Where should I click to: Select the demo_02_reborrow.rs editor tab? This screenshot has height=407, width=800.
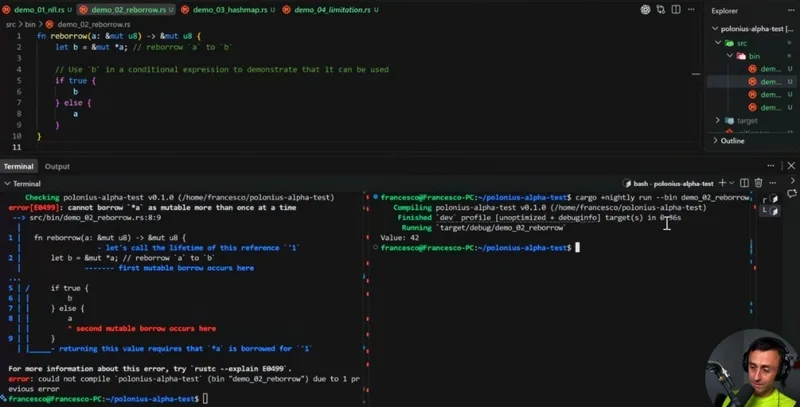click(x=127, y=10)
